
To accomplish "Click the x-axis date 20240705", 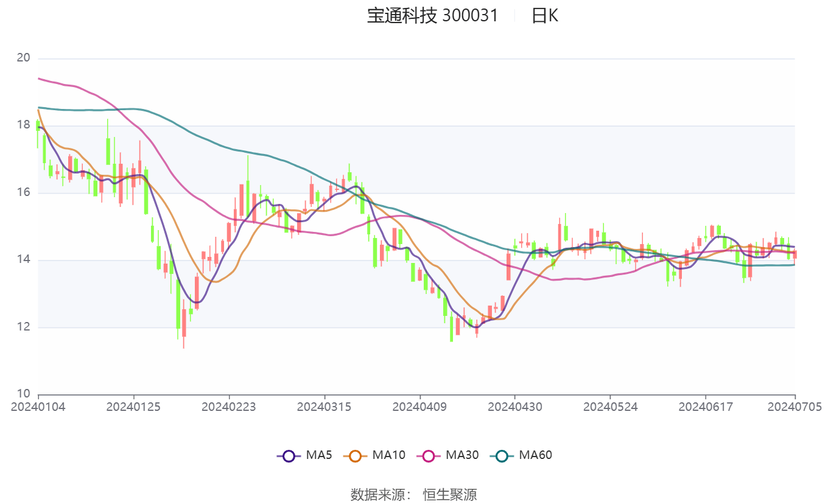I will click(795, 407).
